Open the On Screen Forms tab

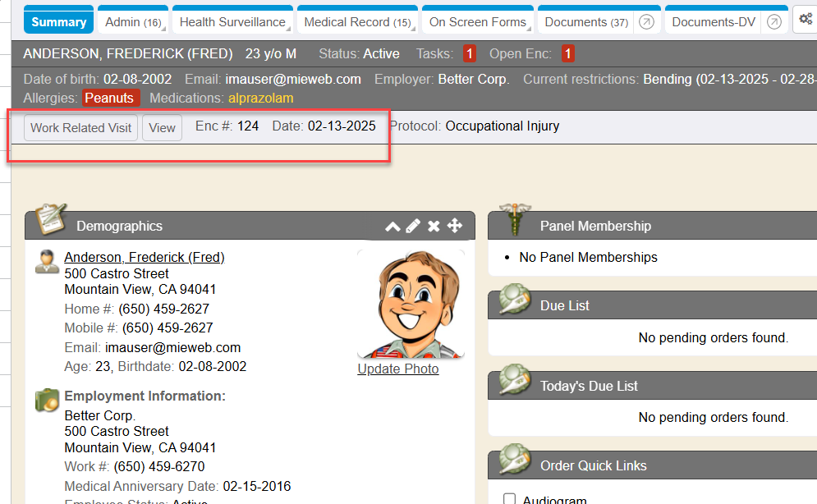478,22
